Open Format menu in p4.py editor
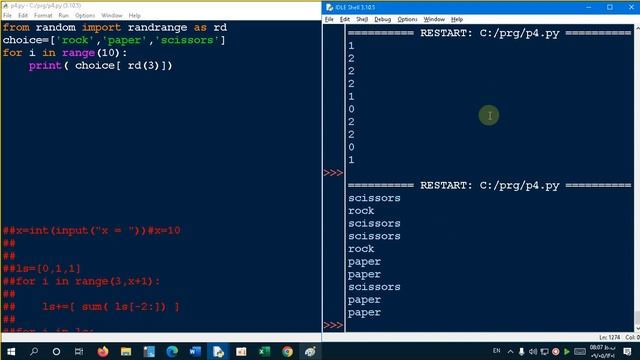Viewport: 640px width, 360px height. [x=43, y=16]
